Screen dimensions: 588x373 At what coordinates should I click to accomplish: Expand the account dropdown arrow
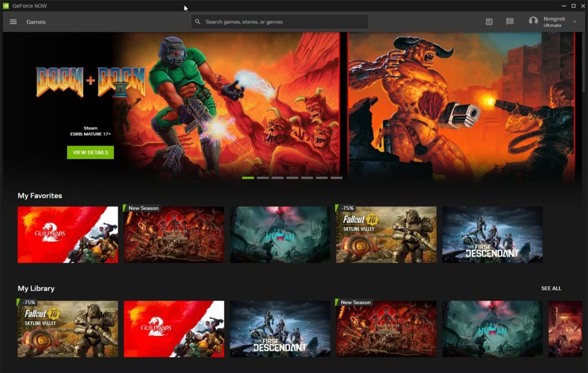(x=574, y=22)
